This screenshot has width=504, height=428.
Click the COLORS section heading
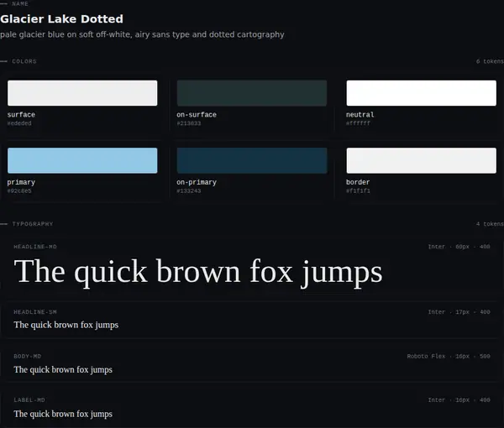[24, 61]
